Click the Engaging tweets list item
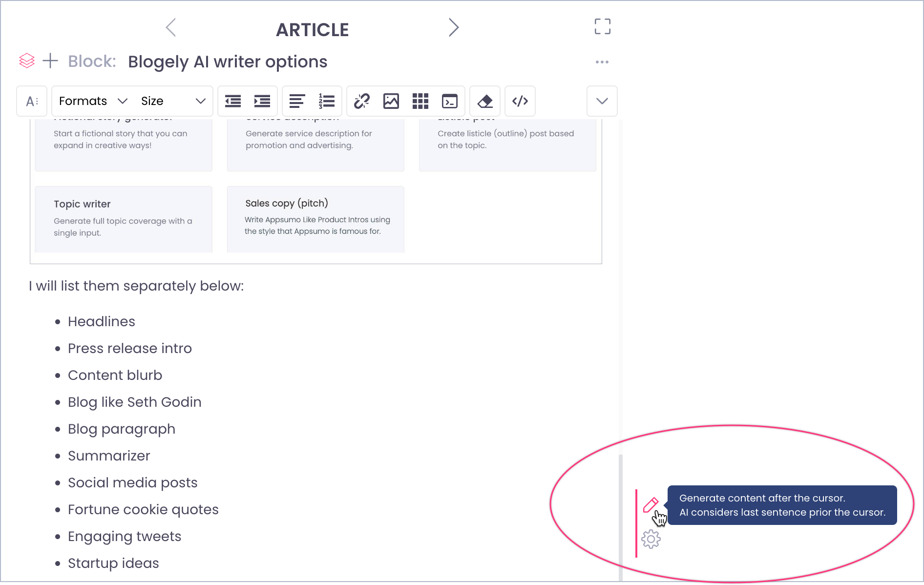Screen dimensions: 924x585 point(125,536)
